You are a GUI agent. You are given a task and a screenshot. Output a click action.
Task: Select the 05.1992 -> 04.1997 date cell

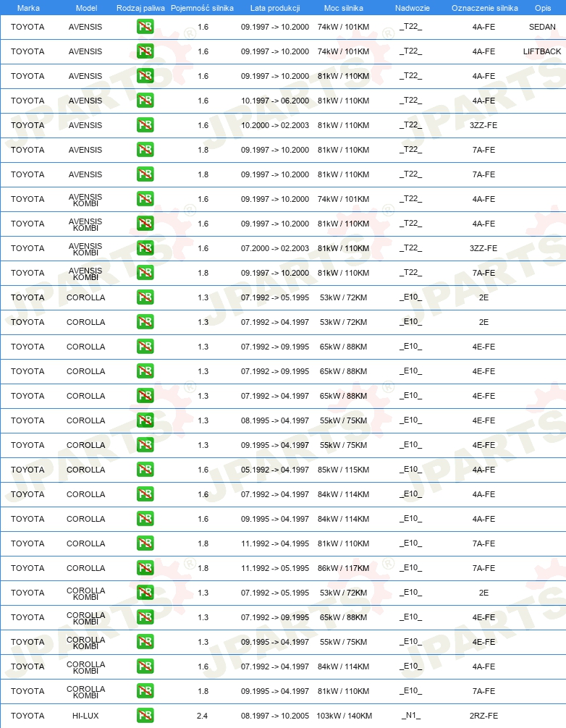point(275,470)
